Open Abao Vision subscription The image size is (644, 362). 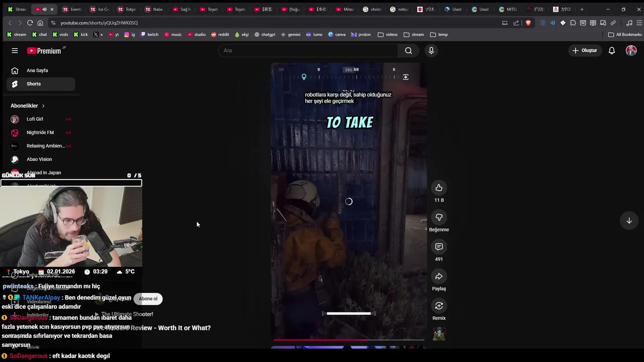coord(41,159)
